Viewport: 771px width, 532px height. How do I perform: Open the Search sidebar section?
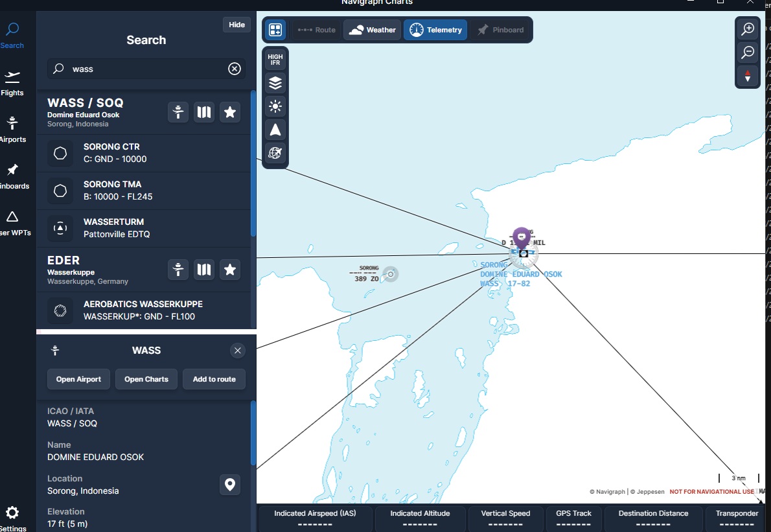point(12,36)
